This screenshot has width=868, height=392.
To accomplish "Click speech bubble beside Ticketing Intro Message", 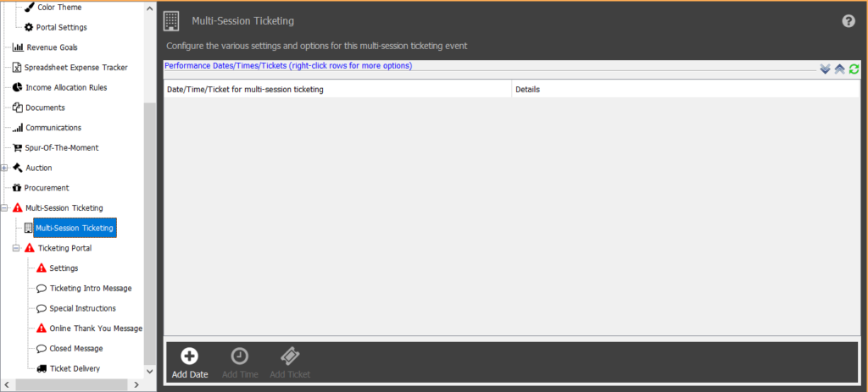I will click(42, 289).
